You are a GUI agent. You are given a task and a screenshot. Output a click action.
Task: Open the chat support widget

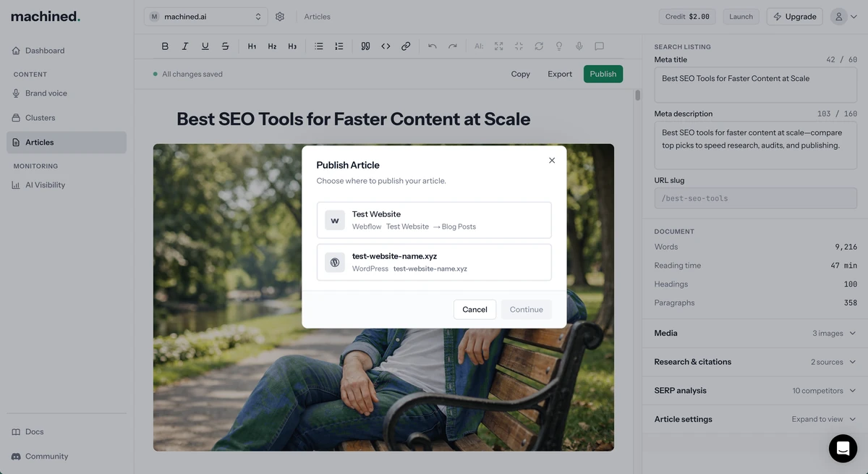(843, 449)
